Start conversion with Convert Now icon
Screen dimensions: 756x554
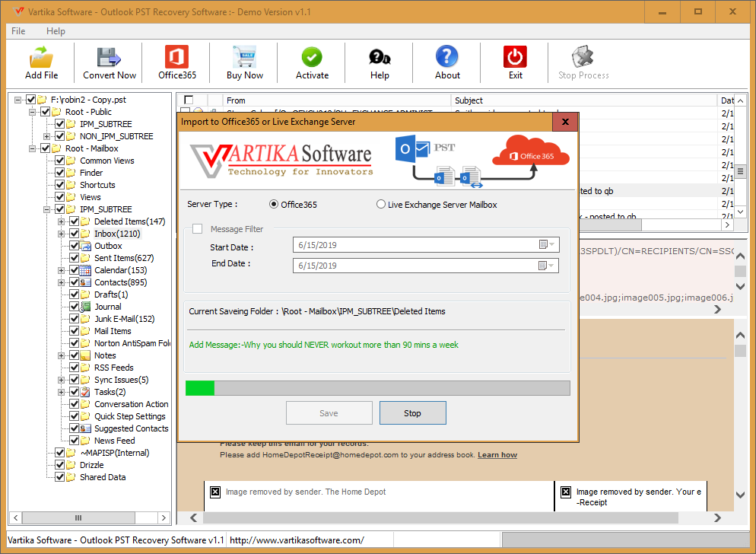[109, 57]
